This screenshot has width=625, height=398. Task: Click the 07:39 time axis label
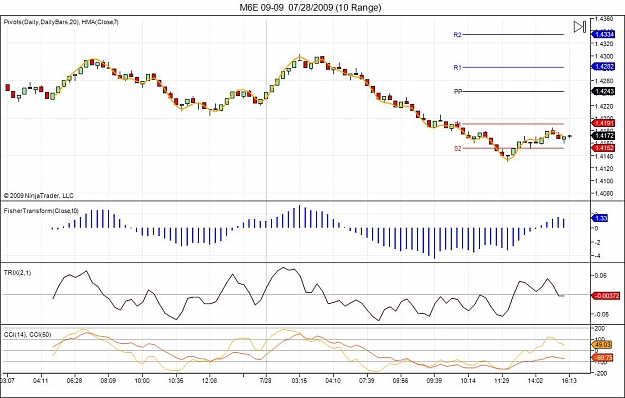[x=367, y=380]
